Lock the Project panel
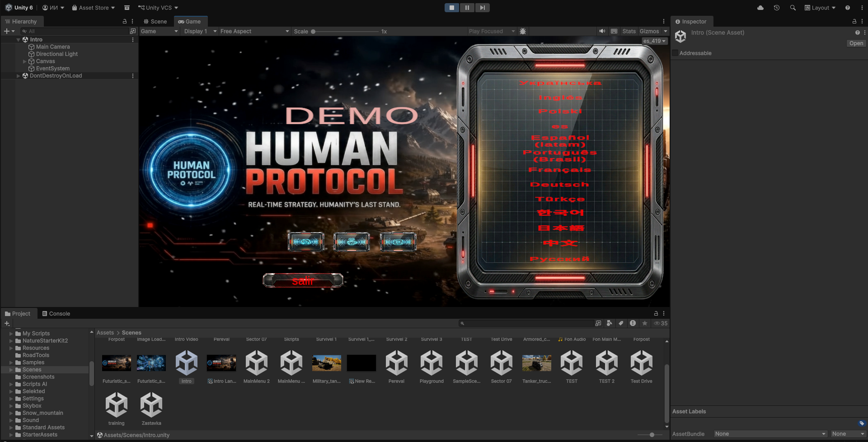This screenshot has height=442, width=868. (656, 313)
